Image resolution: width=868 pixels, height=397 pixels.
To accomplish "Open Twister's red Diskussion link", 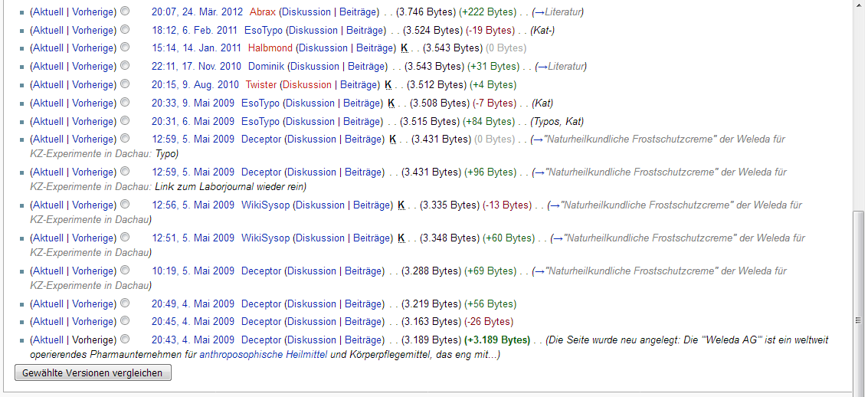I will point(306,85).
